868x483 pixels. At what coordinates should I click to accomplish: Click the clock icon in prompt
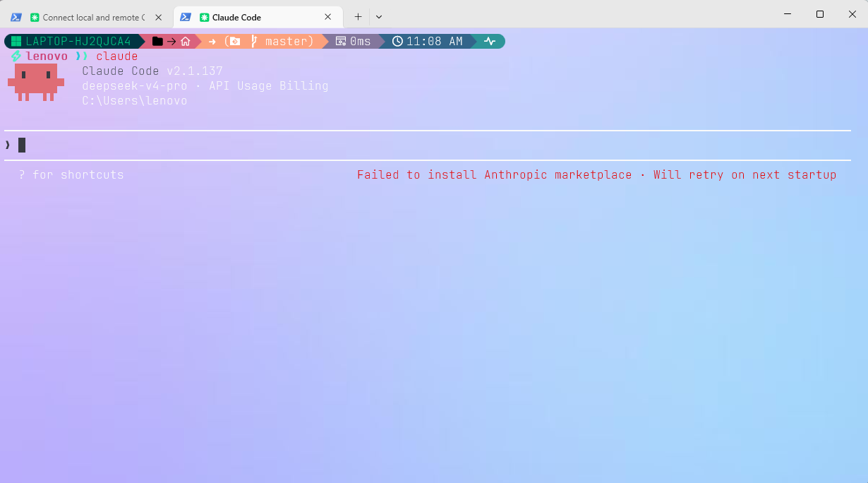[x=397, y=42]
